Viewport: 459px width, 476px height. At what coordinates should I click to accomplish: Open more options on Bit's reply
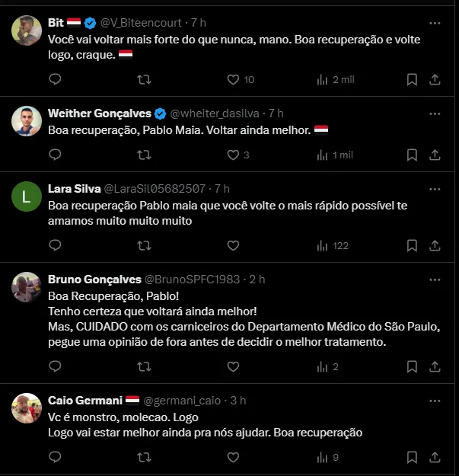pos(435,22)
